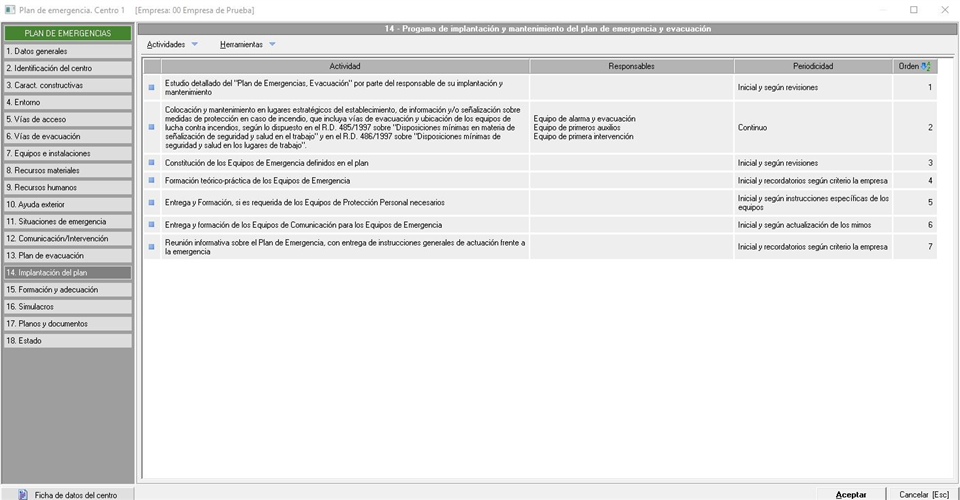The width and height of the screenshot is (960, 500).
Task: Open 17. Planos y documentos
Action: [x=68, y=324]
